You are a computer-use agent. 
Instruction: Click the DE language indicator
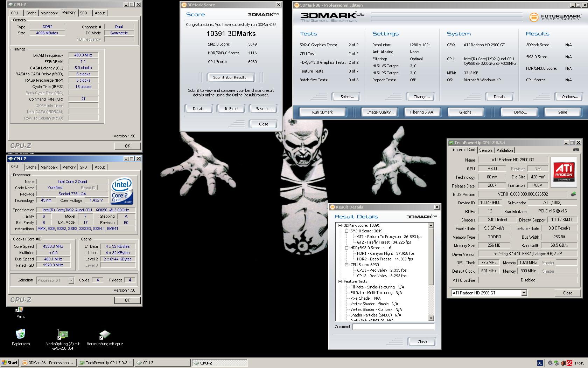coord(539,363)
